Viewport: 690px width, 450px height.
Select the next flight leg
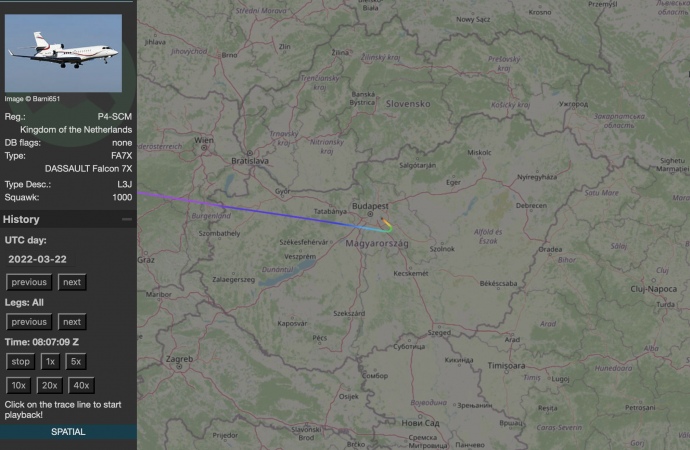point(72,322)
